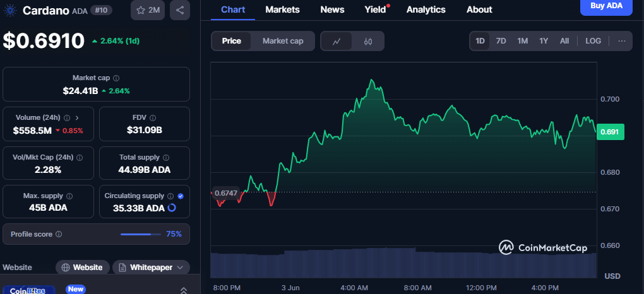Set chart range to All
This screenshot has width=644, height=294.
(x=564, y=41)
